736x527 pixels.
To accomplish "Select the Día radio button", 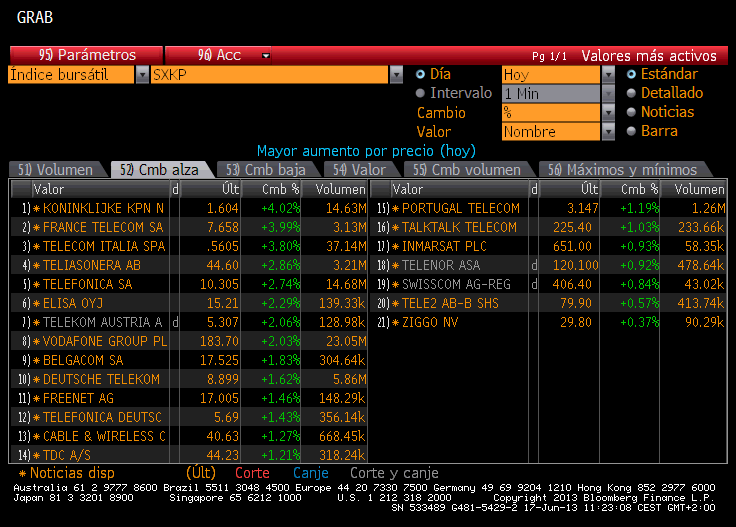I will tap(420, 74).
